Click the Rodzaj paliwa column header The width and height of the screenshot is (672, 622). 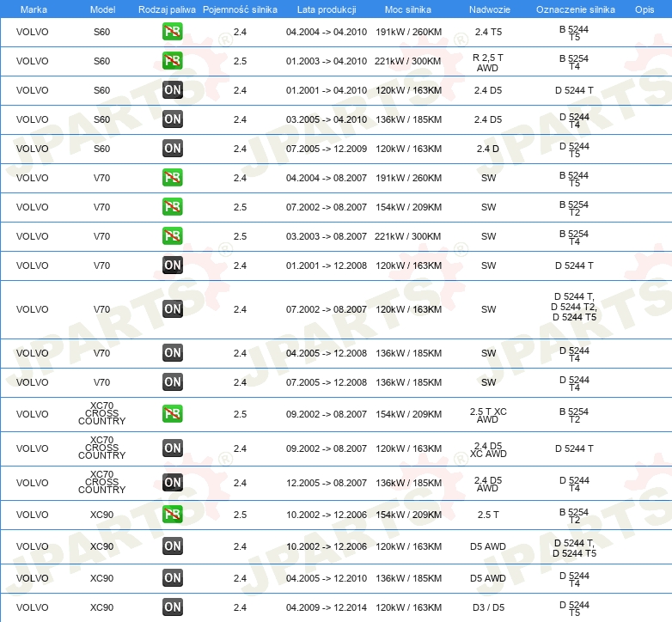tap(167, 9)
